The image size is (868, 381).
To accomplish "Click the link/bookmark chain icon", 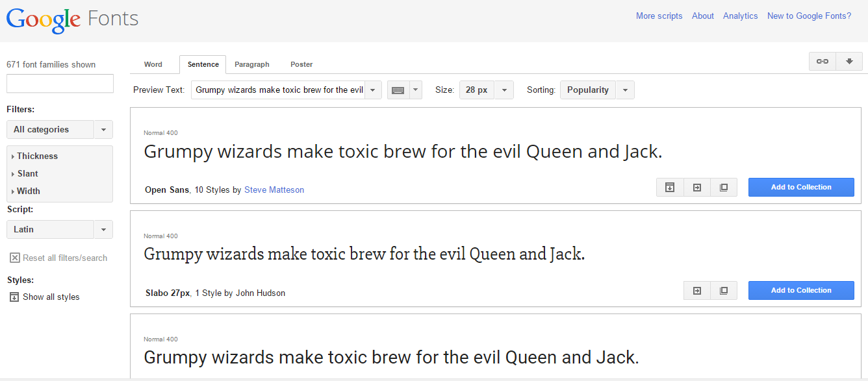I will (823, 61).
